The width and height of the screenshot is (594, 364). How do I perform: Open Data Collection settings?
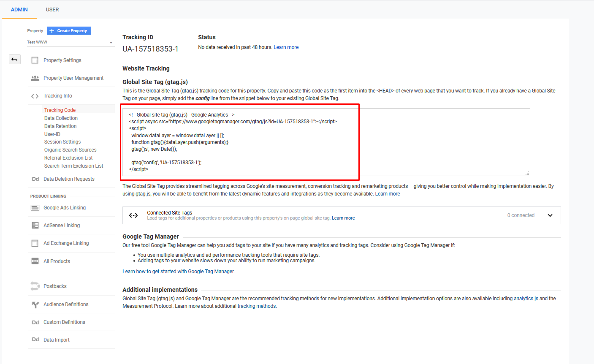pyautogui.click(x=61, y=118)
